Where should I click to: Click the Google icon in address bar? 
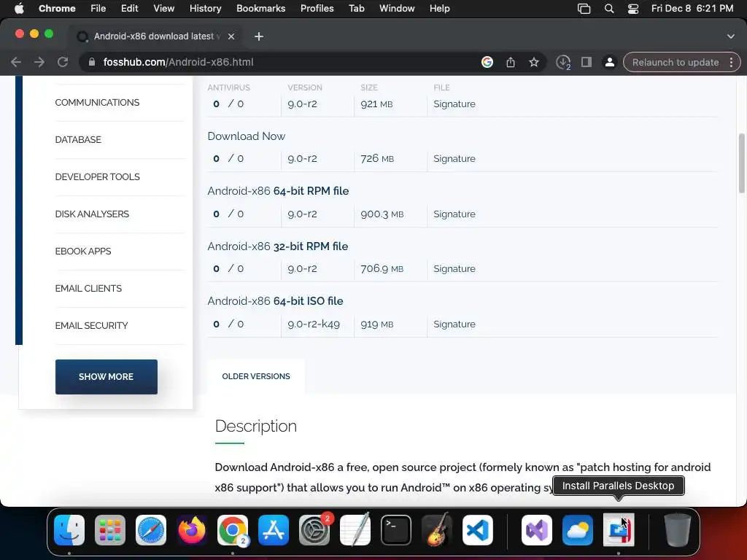click(x=487, y=62)
